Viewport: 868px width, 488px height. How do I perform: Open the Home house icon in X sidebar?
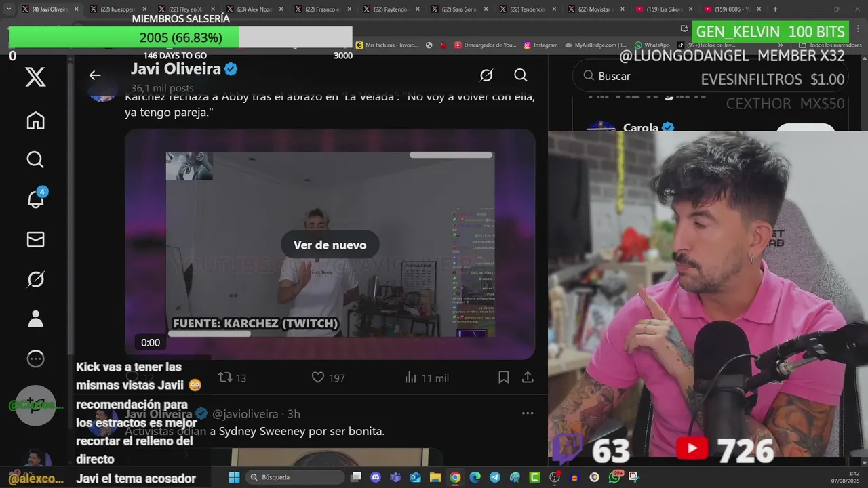click(x=35, y=121)
